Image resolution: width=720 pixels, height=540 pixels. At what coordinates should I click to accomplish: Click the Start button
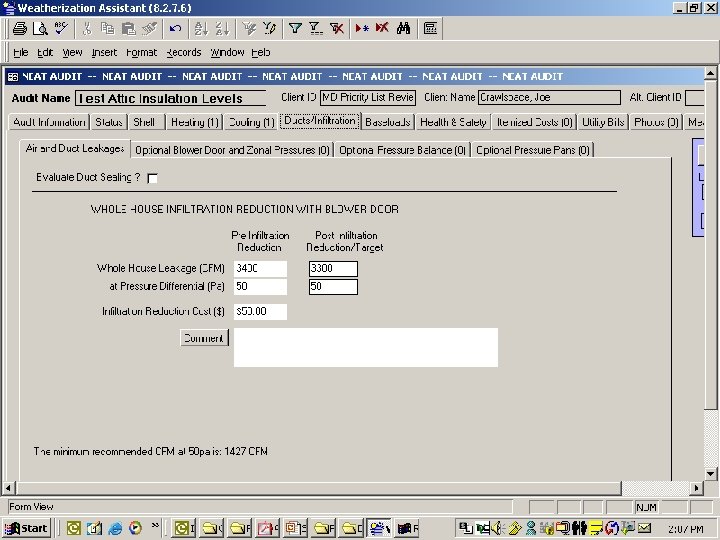click(x=26, y=528)
